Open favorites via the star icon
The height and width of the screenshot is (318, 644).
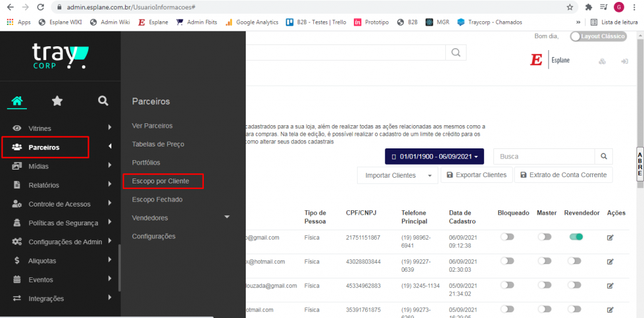click(57, 101)
